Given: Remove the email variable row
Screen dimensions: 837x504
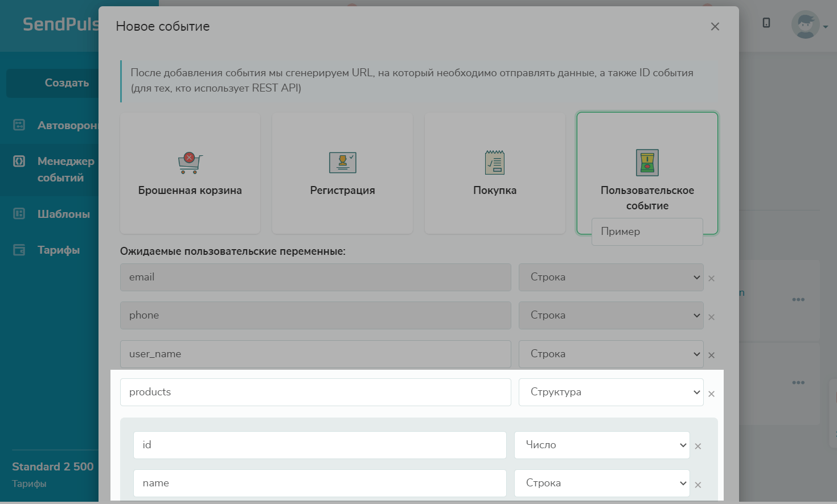Looking at the screenshot, I should [711, 279].
